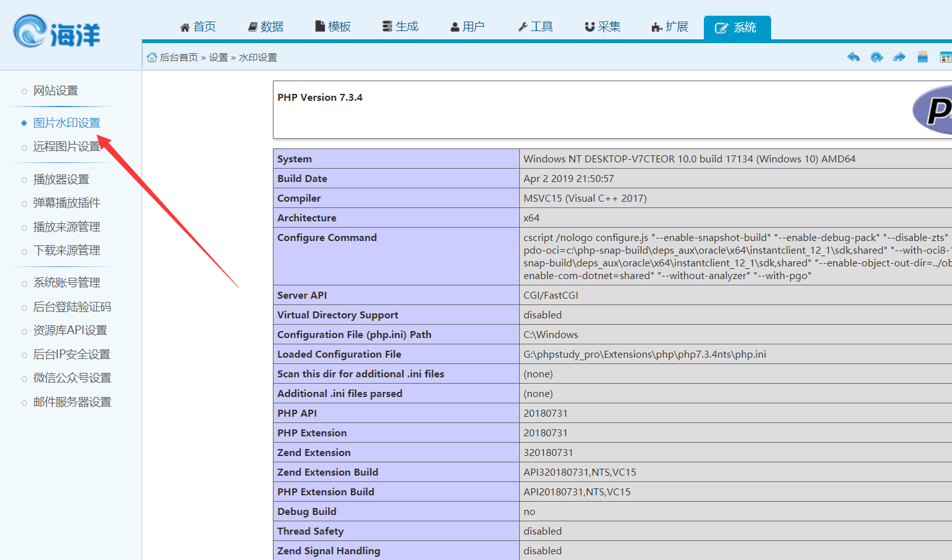Click the home icon in the breadcrumb bar
The image size is (952, 560).
[151, 57]
